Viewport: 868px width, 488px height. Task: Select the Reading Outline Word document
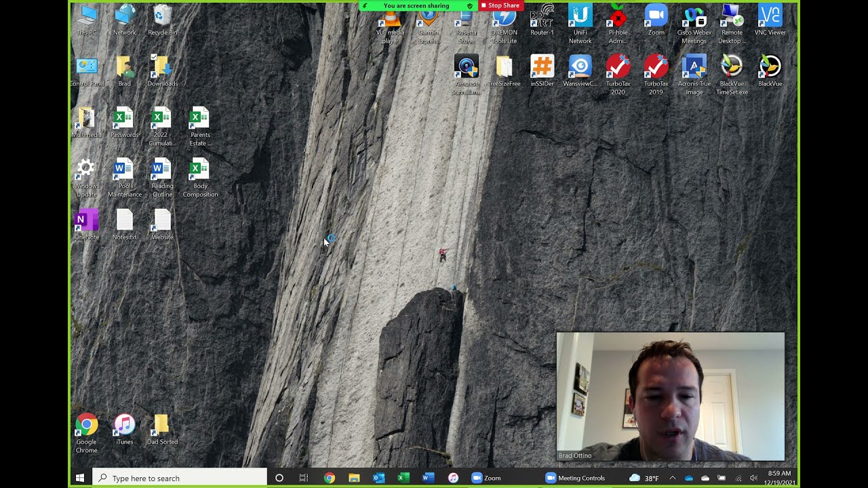(x=162, y=178)
